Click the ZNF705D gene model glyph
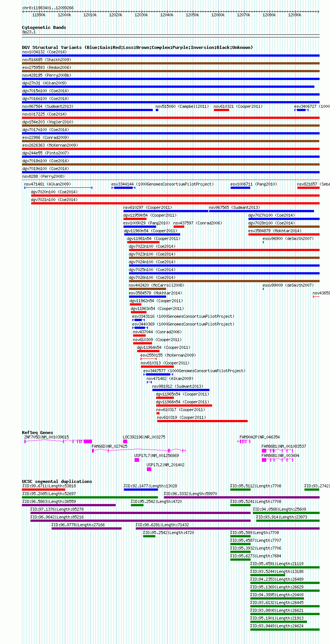The height and width of the screenshot is (644, 330). pyautogui.click(x=58, y=441)
